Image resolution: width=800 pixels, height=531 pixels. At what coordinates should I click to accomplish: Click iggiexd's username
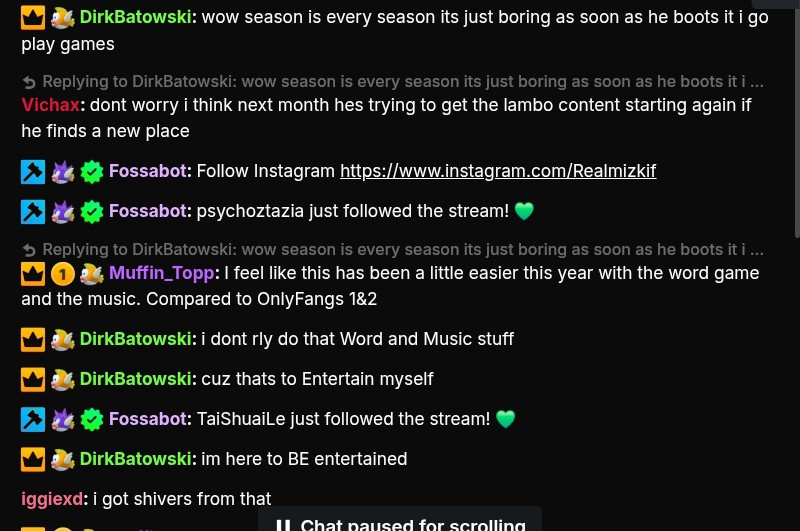[52, 499]
